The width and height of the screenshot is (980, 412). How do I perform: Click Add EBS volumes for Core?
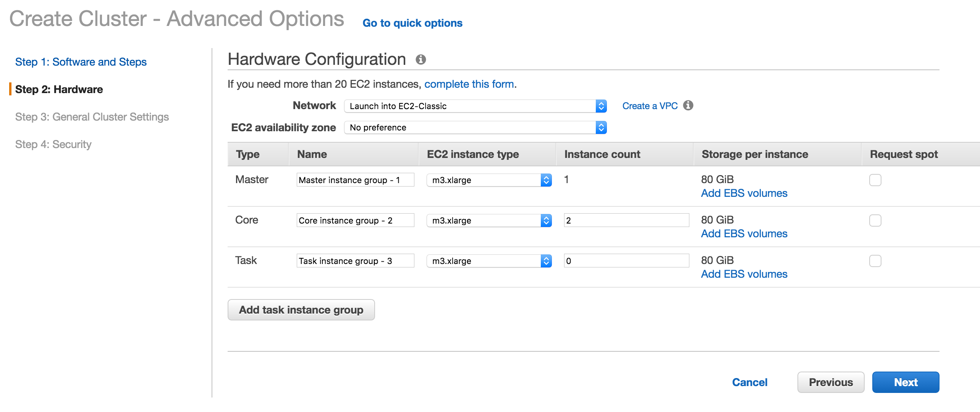click(744, 233)
